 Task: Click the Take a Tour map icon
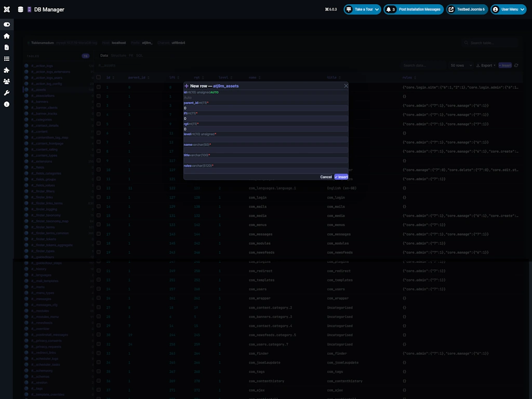coord(349,9)
